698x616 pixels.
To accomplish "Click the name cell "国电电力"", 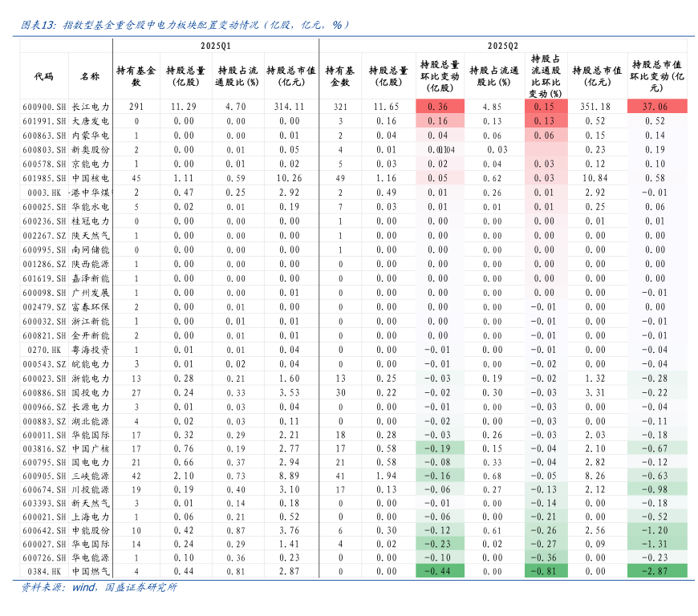I will click(x=91, y=463).
